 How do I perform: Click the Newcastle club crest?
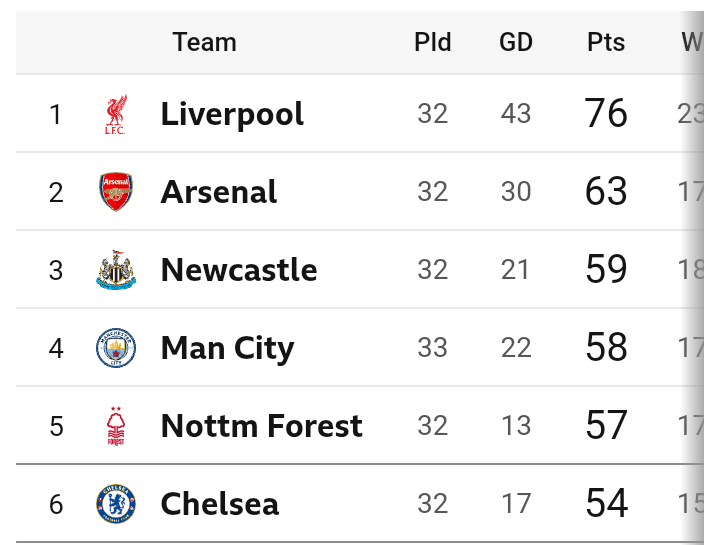(116, 270)
